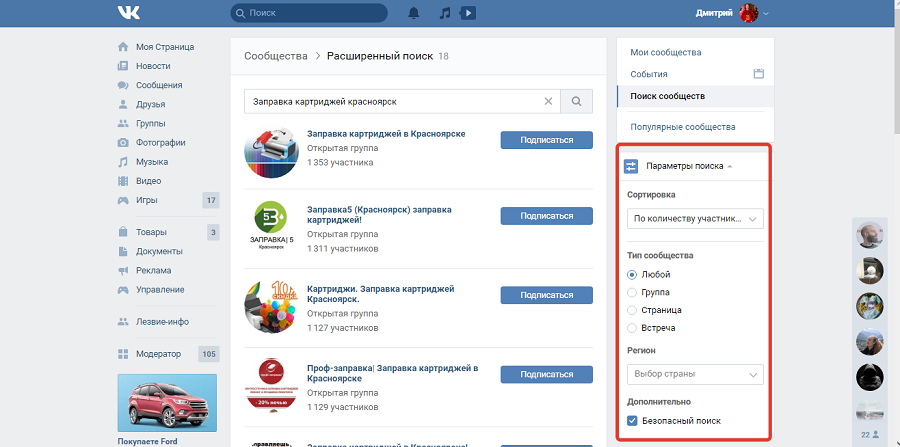Image resolution: width=900 pixels, height=447 pixels.
Task: Click the Фотографии camera icon
Action: 123,142
